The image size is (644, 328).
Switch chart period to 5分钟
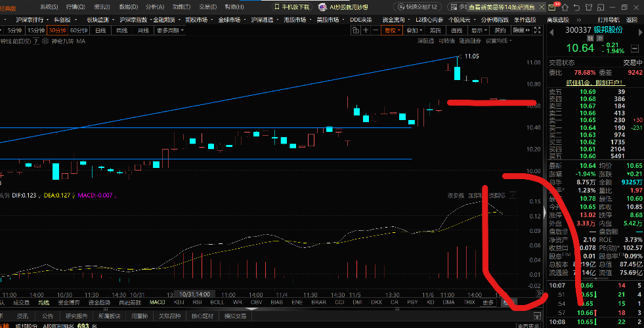coord(14,30)
